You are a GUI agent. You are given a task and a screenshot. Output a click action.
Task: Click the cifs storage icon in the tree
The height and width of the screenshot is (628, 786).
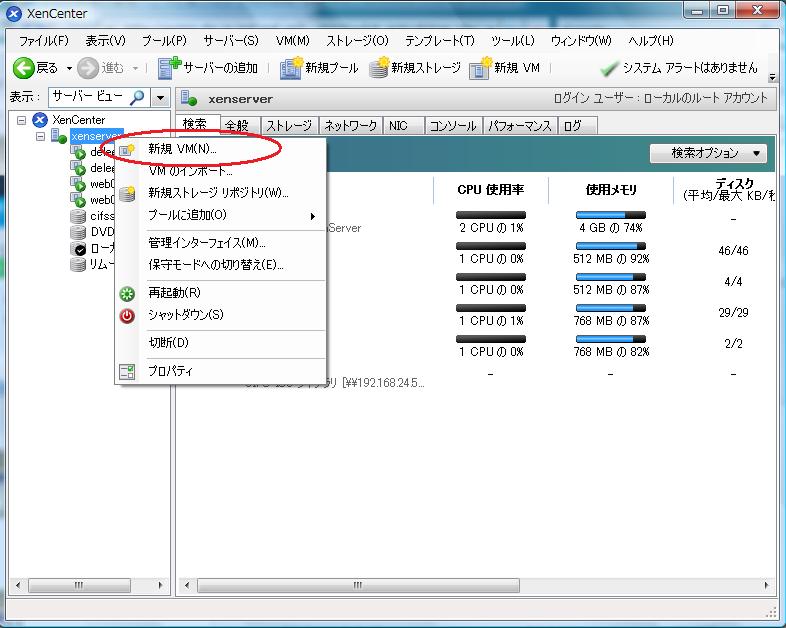[78, 216]
